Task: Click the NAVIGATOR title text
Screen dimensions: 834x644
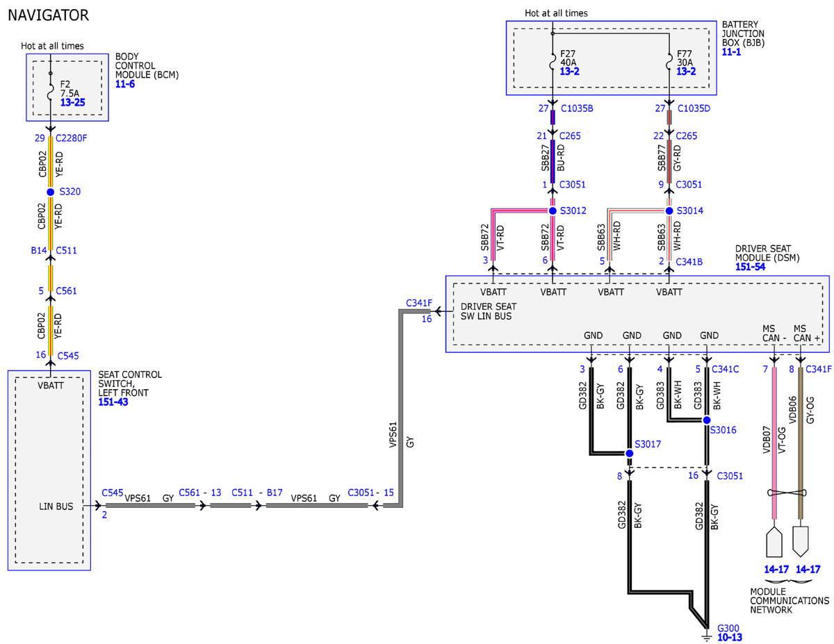Action: [48, 15]
